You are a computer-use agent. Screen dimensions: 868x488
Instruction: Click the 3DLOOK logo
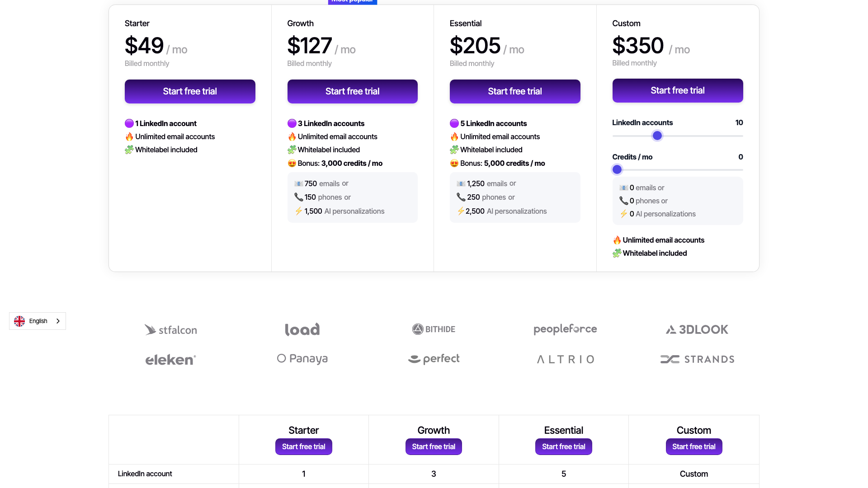(x=696, y=329)
